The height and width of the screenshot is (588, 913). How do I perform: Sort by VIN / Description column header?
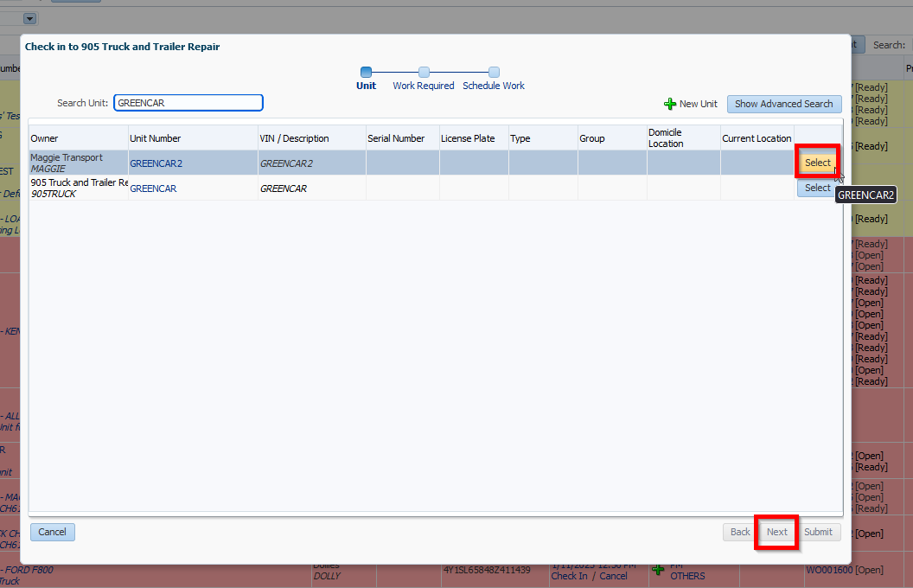(312, 138)
